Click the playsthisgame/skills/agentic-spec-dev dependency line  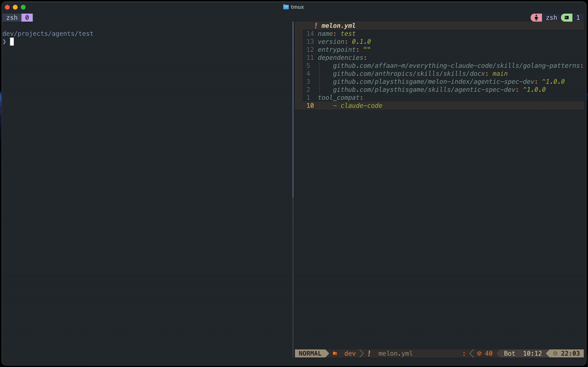(439, 90)
